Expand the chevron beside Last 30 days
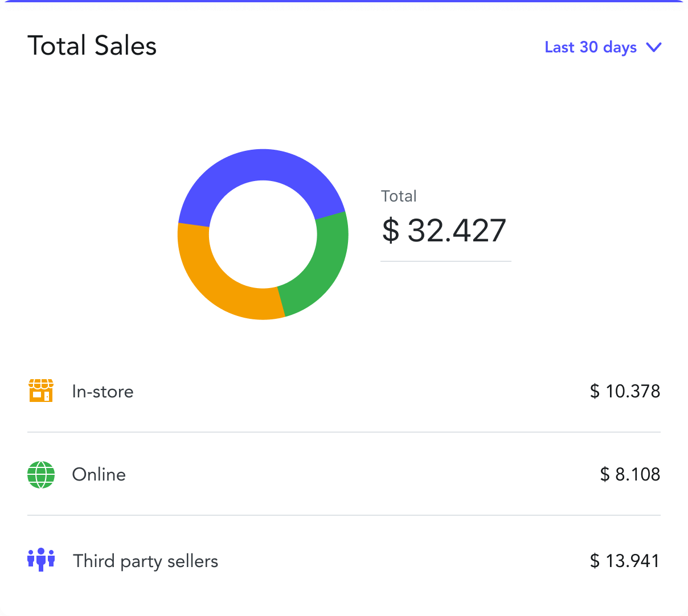Screen dimensions: 688x616 [654, 47]
